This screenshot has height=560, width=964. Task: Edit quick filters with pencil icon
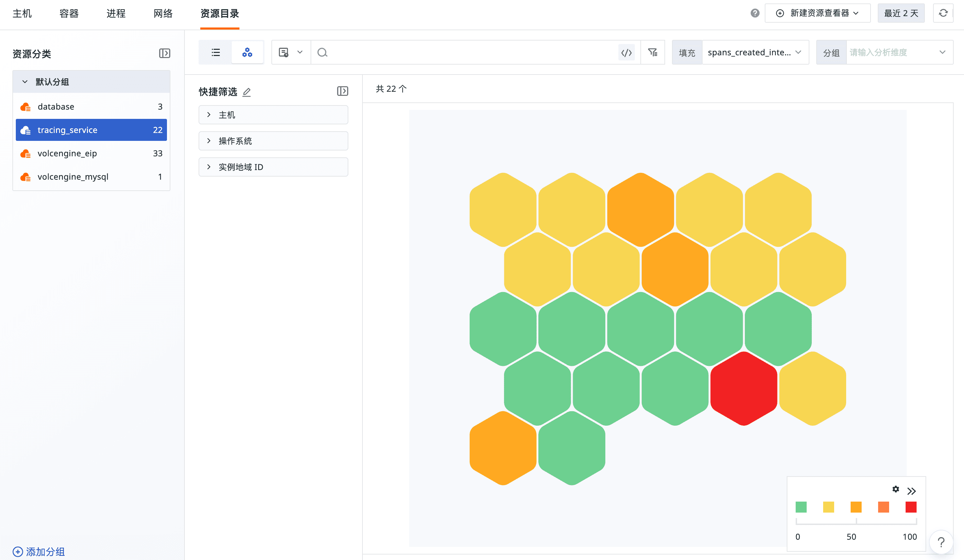point(247,92)
